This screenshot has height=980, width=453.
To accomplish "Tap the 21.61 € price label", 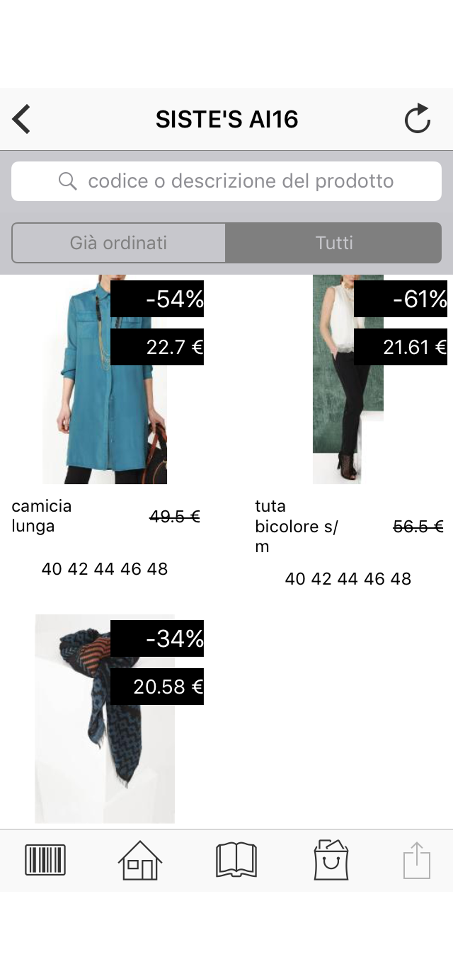I will click(400, 347).
